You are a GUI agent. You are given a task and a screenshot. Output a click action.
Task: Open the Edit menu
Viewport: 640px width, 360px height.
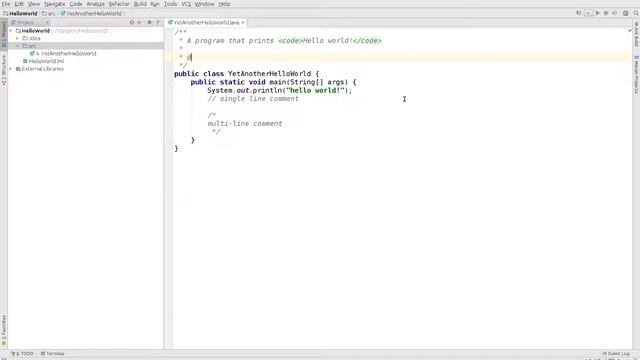point(19,4)
